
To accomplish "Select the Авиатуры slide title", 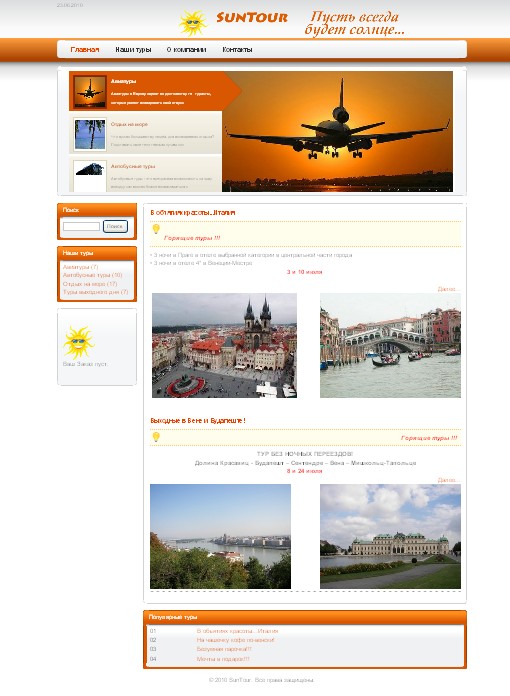I will 123,81.
